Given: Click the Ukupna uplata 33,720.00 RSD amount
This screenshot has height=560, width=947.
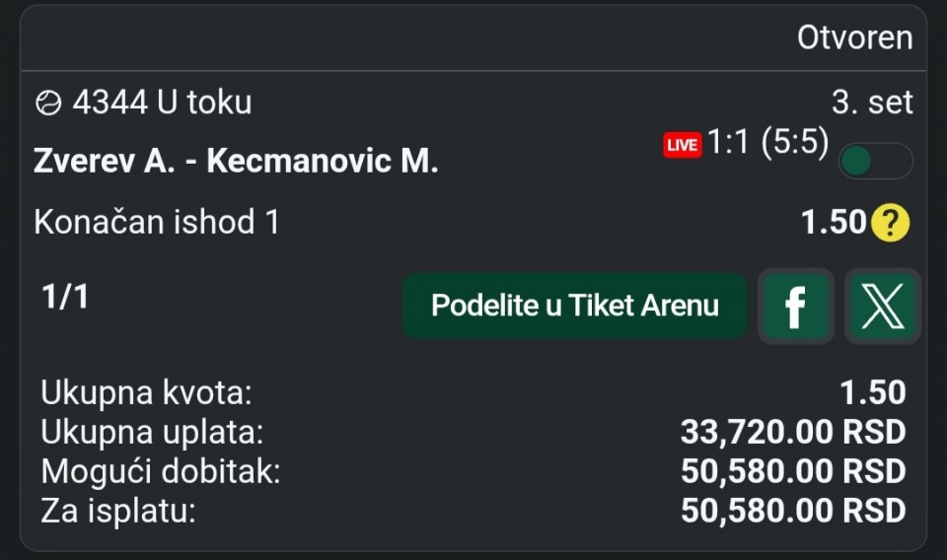Looking at the screenshot, I should coord(792,432).
